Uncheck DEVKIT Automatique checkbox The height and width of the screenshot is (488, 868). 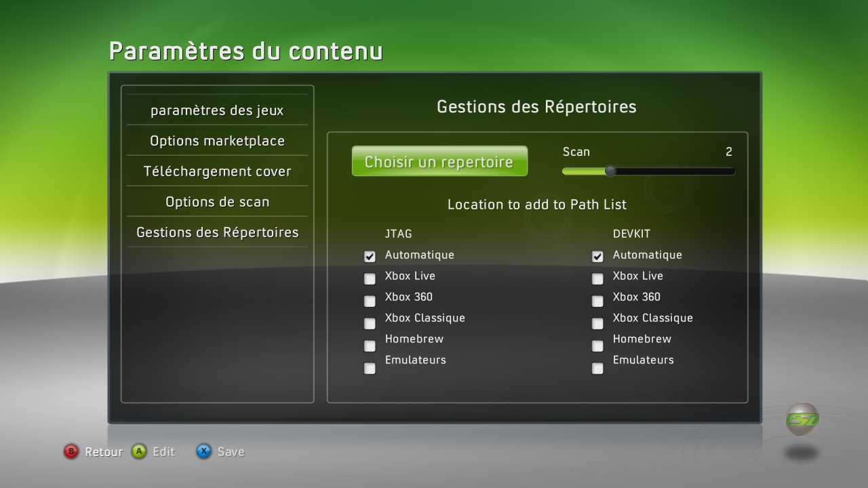[597, 256]
